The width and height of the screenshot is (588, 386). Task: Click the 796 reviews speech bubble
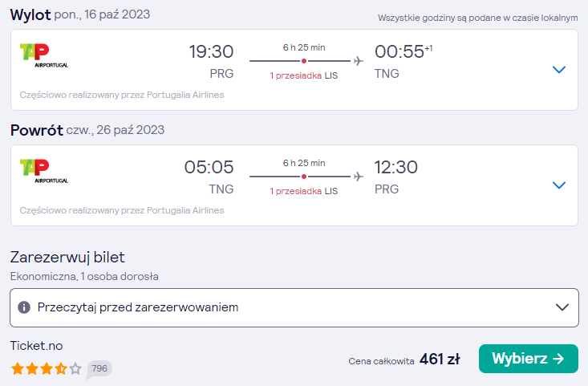click(x=99, y=368)
